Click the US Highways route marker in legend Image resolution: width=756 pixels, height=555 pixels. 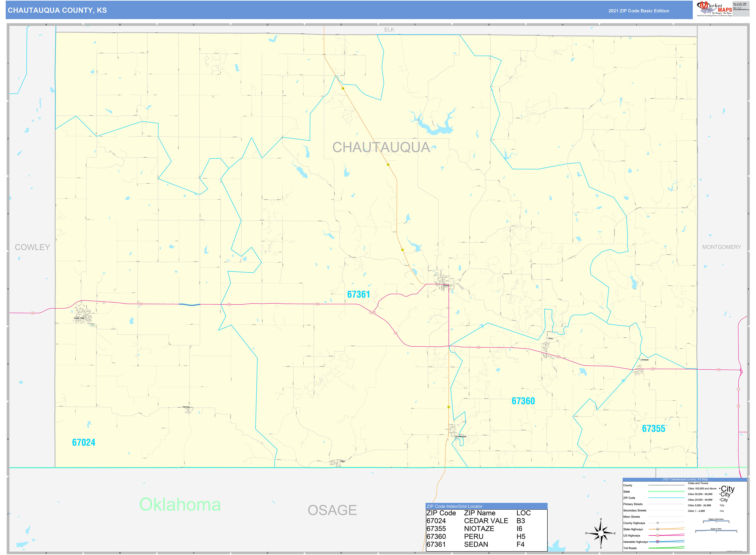coord(658,536)
